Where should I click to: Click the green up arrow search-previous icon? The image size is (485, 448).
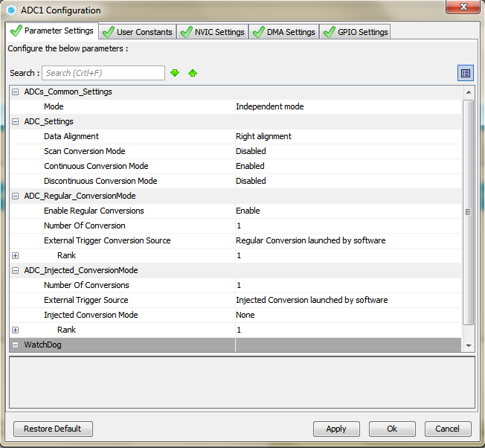pos(193,73)
